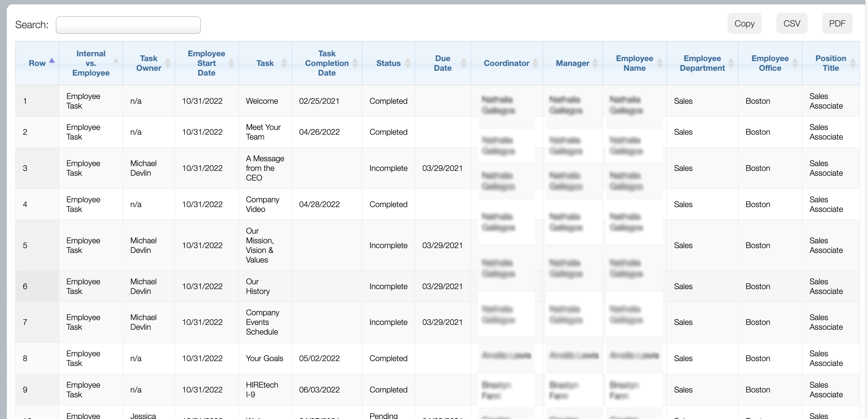
Task: Click start date 10/31/2022 in row 1
Action: pos(202,101)
